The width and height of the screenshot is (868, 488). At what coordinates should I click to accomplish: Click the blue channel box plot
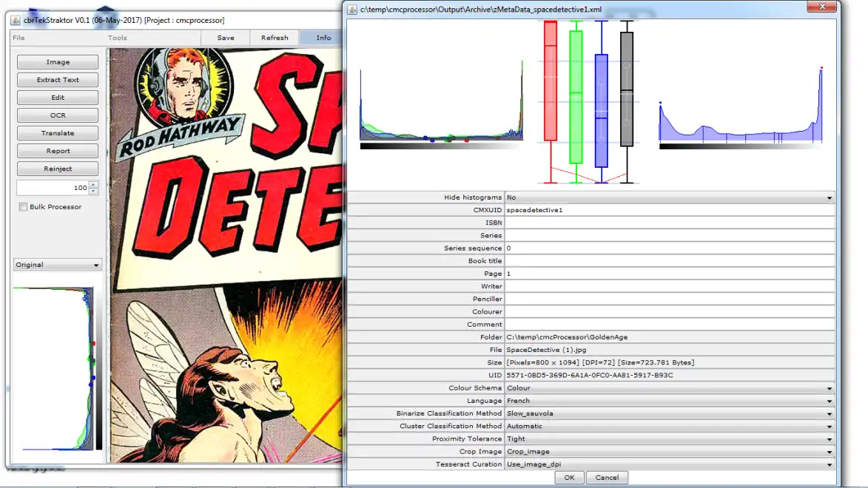coord(601,102)
